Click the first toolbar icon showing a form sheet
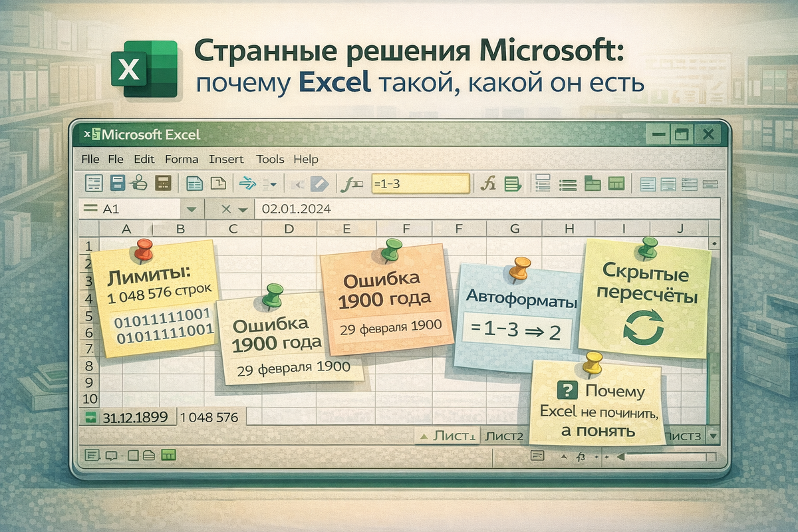Image resolution: width=798 pixels, height=532 pixels. tap(94, 183)
